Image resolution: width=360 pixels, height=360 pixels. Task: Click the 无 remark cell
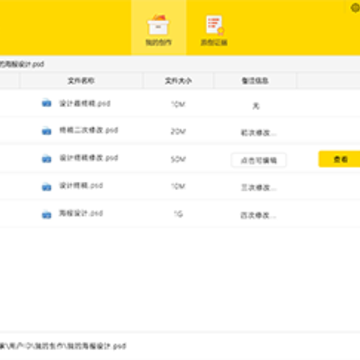pos(256,106)
